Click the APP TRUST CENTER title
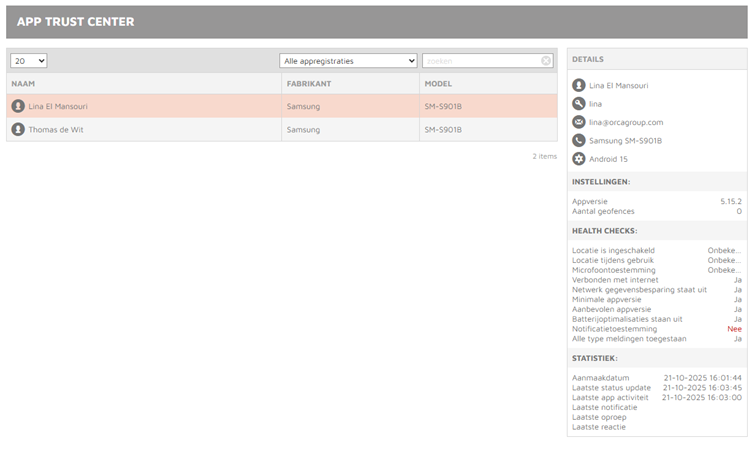This screenshot has width=752, height=454. coord(76,22)
